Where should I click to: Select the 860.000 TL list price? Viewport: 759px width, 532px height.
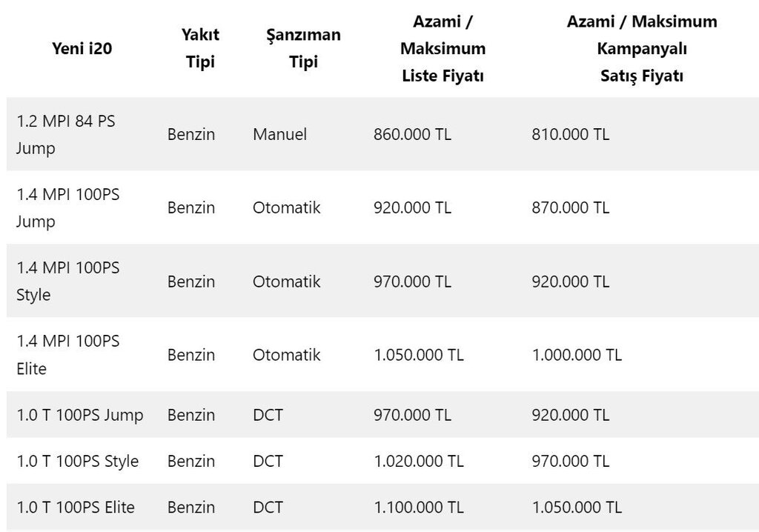pyautogui.click(x=412, y=134)
